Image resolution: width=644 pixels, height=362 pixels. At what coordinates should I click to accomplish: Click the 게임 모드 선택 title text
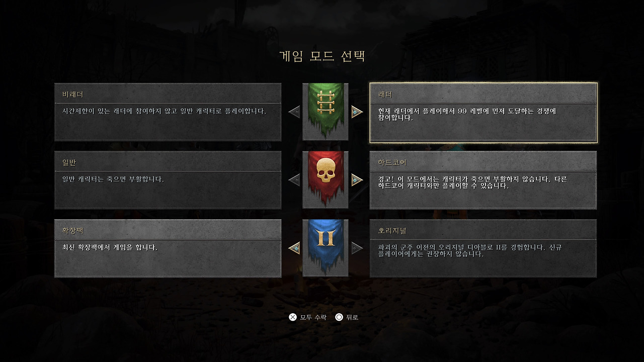click(x=322, y=56)
